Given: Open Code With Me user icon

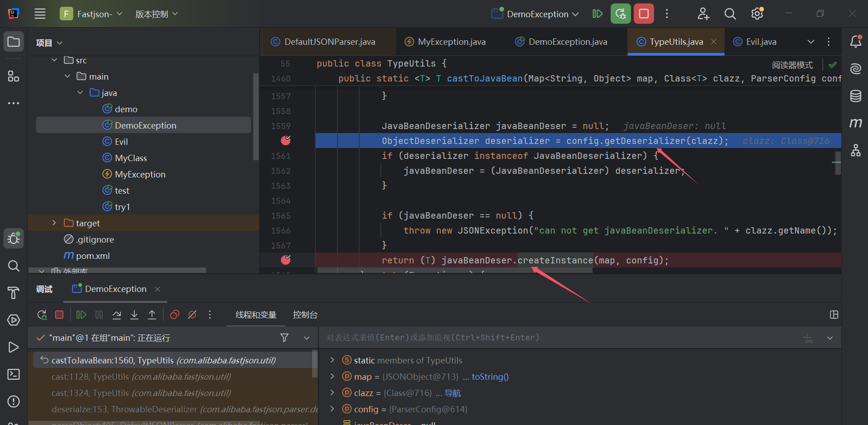Looking at the screenshot, I should [x=703, y=14].
